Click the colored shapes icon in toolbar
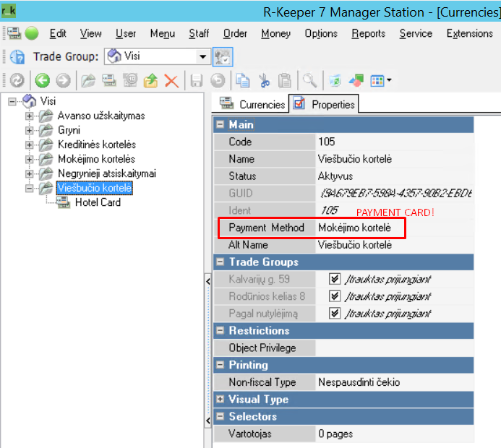The image size is (501, 448). tap(356, 80)
